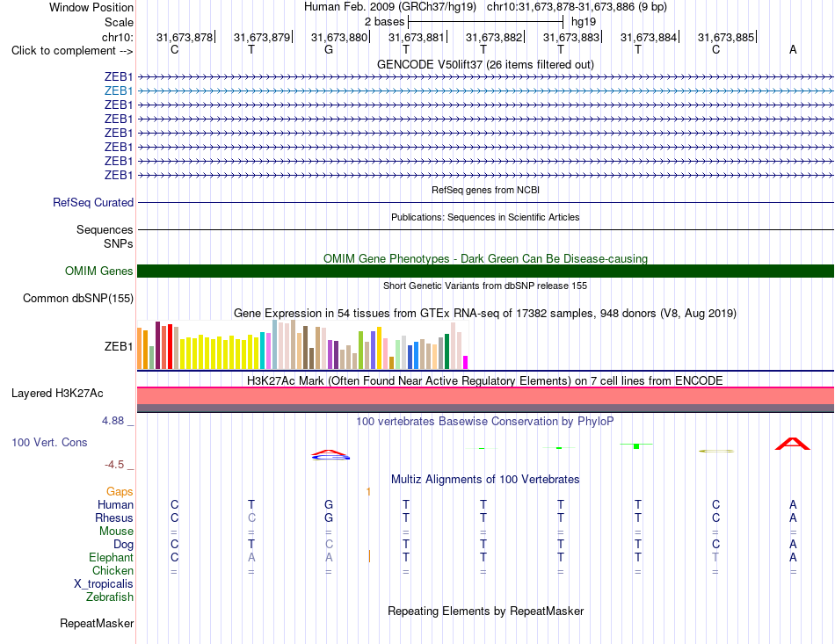Click the Window Position label
Image resolution: width=835 pixels, height=644 pixels.
(91, 7)
